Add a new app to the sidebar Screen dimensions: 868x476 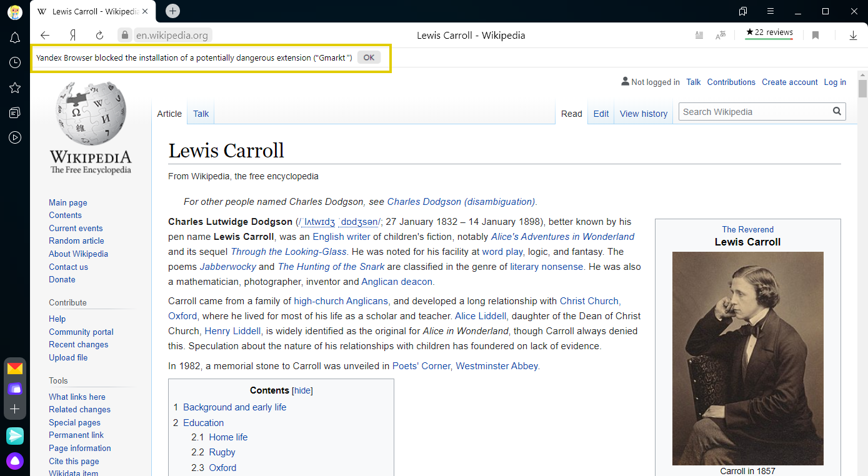pyautogui.click(x=15, y=409)
